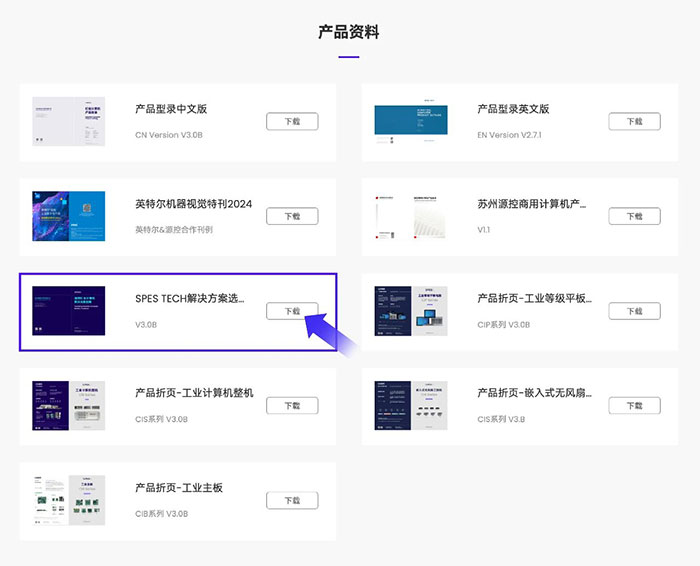The image size is (700, 566).
Task: Download the 产品型录英文版 catalog
Action: 634,121
